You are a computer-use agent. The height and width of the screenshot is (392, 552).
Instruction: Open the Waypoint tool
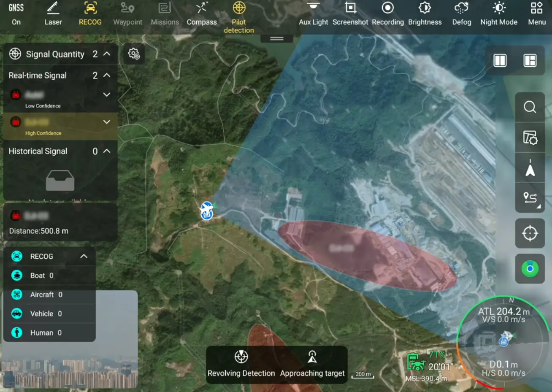click(x=127, y=14)
